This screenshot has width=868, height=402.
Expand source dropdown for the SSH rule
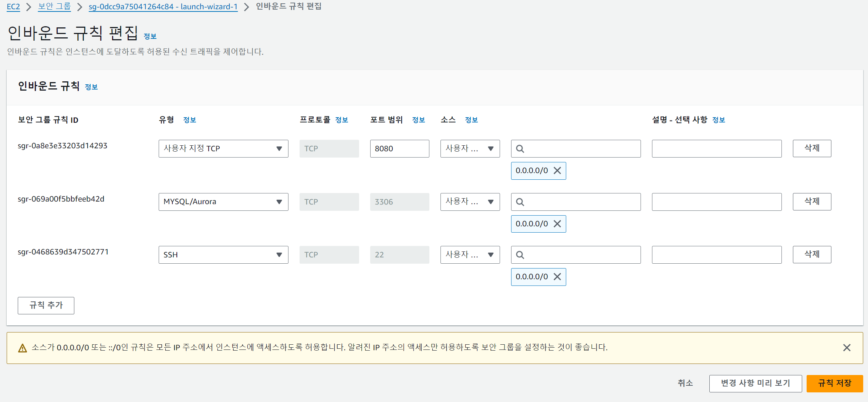tap(470, 255)
